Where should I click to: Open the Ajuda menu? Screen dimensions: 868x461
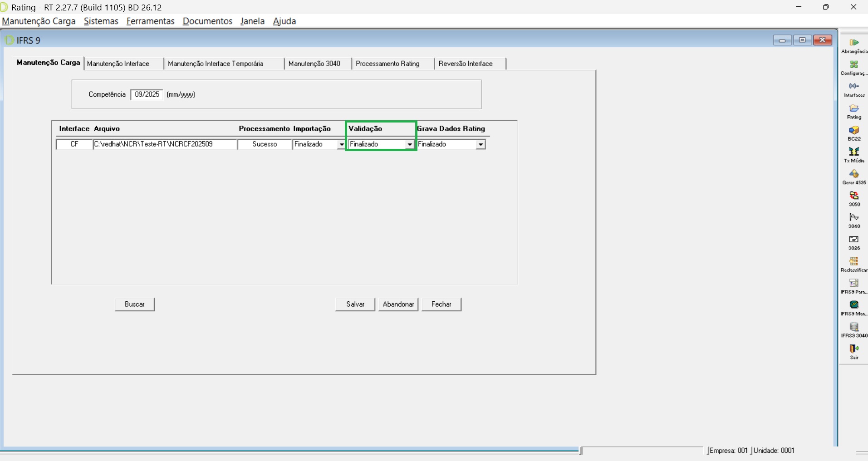284,21
